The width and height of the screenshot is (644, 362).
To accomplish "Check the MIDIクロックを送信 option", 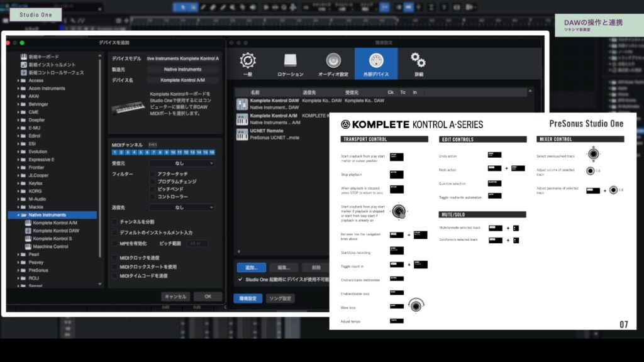I will click(x=114, y=258).
